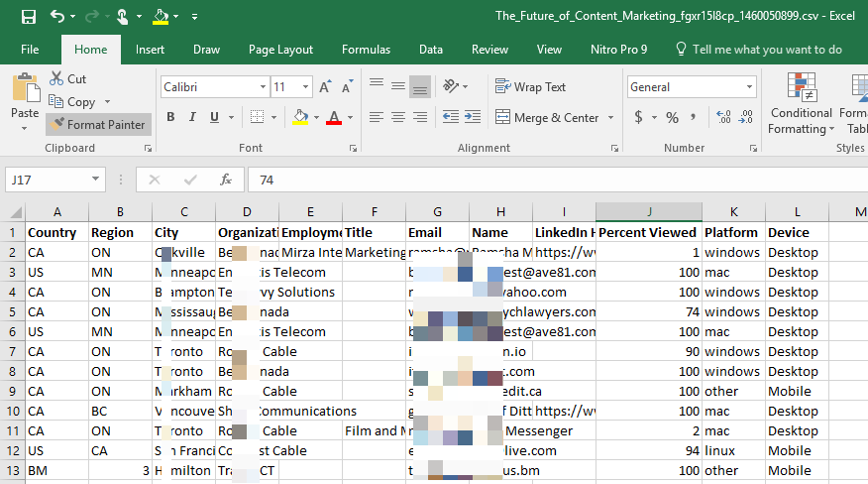This screenshot has width=868, height=484.
Task: Click the Paste clipboard icon
Action: click(26, 88)
